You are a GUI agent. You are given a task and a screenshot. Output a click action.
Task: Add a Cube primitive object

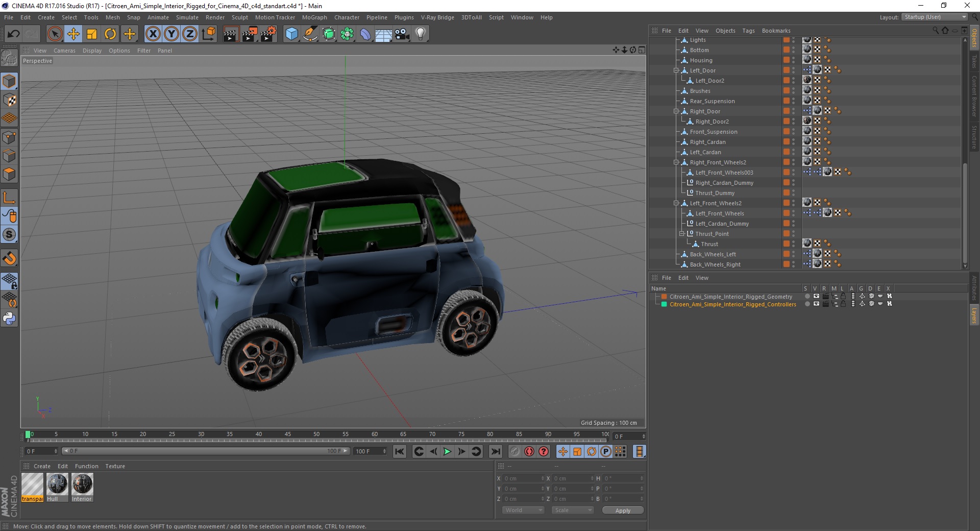pos(291,34)
